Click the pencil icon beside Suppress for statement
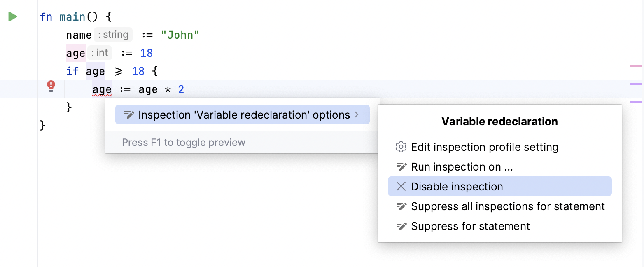The width and height of the screenshot is (644, 267). (x=401, y=226)
